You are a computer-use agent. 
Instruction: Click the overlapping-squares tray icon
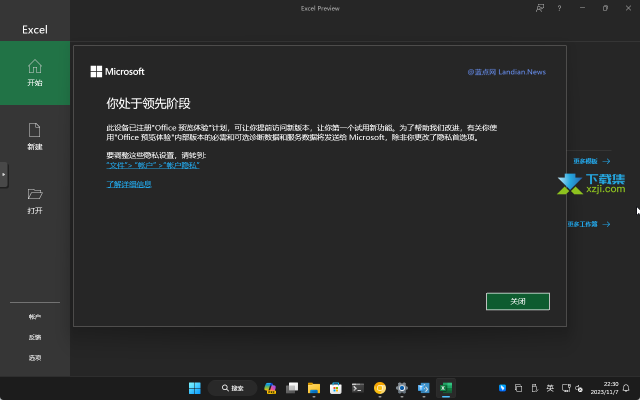click(518, 388)
